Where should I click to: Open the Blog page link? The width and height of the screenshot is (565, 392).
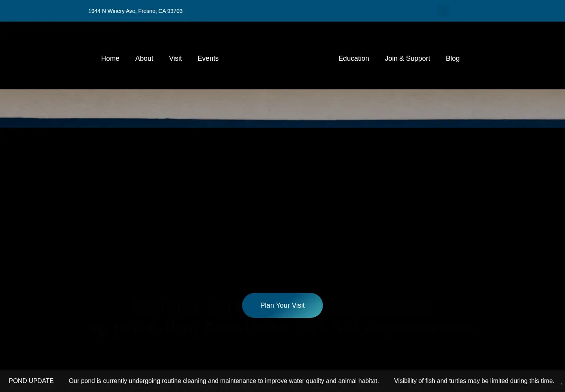tap(452, 58)
